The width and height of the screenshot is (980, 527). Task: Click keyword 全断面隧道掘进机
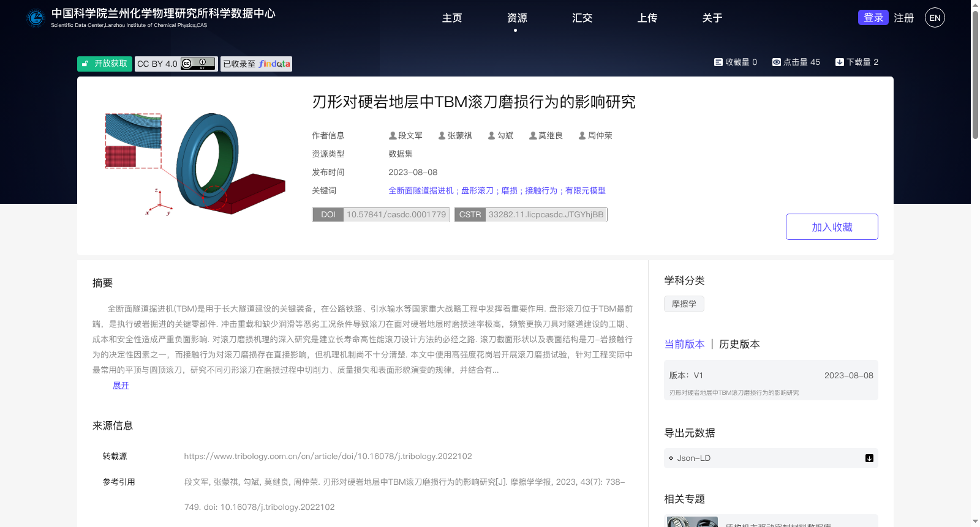pyautogui.click(x=421, y=190)
